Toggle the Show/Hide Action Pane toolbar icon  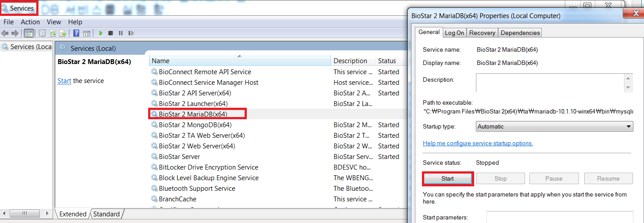tap(87, 33)
